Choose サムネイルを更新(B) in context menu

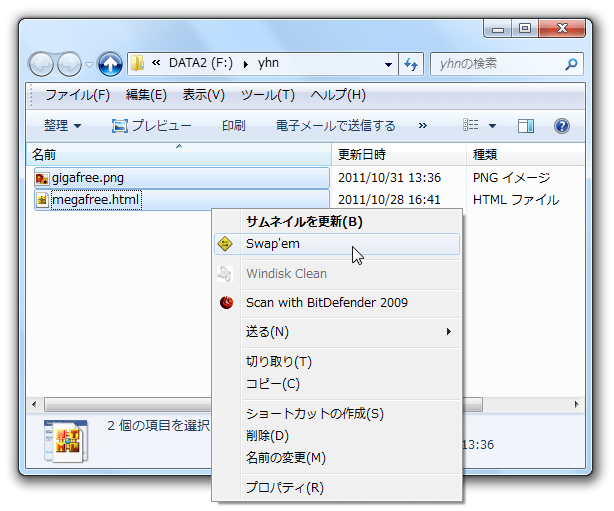pyautogui.click(x=337, y=222)
